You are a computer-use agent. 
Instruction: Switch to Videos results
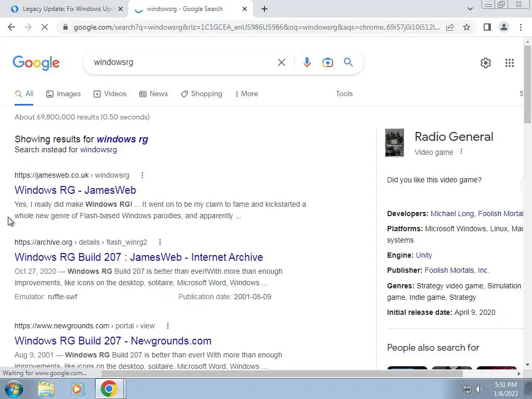(x=110, y=94)
